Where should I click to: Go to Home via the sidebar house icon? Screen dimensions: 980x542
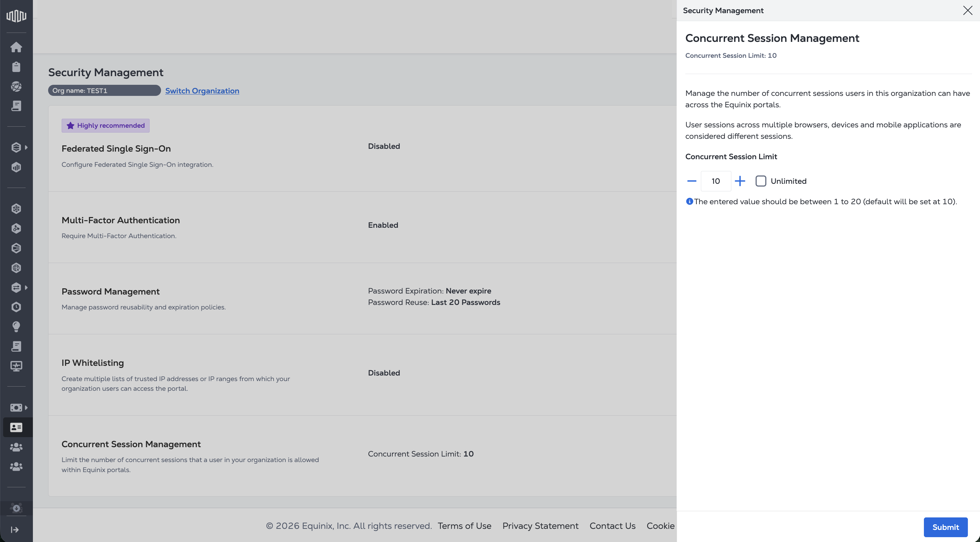tap(16, 47)
